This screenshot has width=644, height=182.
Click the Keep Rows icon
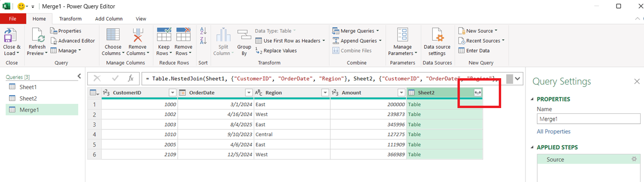pos(164,35)
